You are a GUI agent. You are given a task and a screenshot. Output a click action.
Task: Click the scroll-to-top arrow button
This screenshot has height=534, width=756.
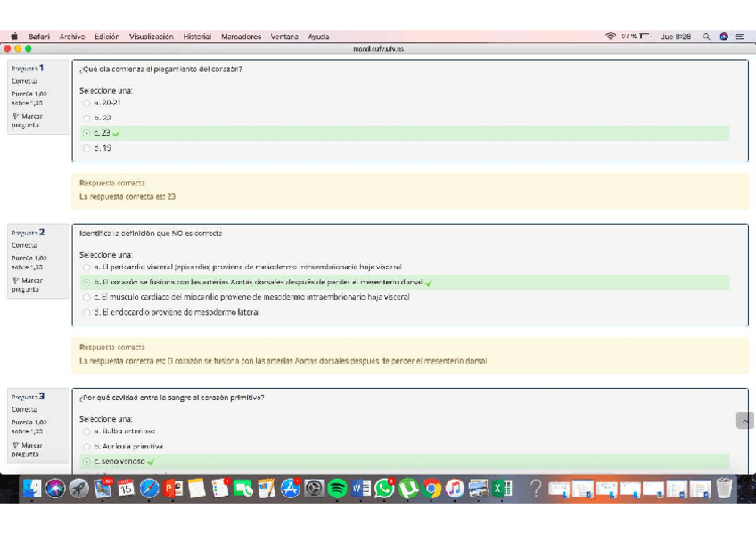coord(744,420)
